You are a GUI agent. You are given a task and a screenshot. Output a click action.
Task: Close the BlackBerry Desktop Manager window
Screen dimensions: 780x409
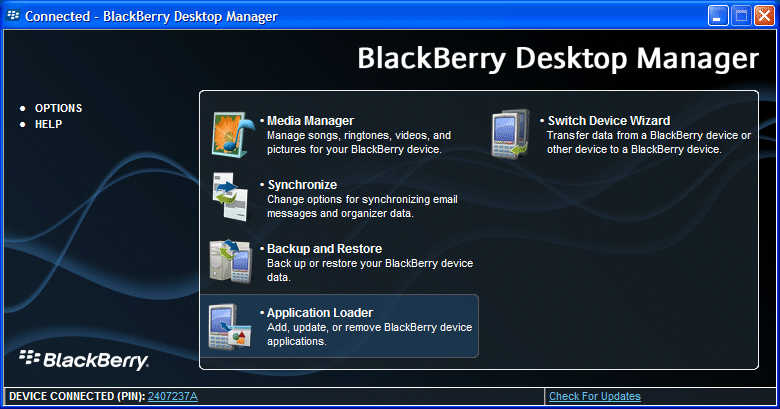pos(763,16)
